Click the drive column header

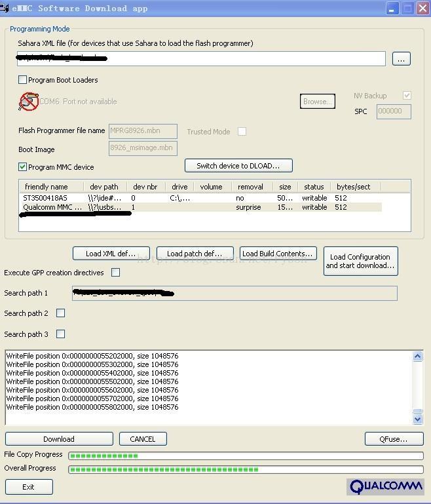(179, 187)
